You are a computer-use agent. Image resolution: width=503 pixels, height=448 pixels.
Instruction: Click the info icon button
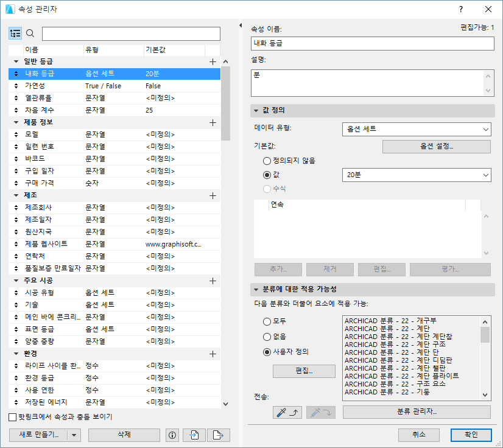point(172,435)
